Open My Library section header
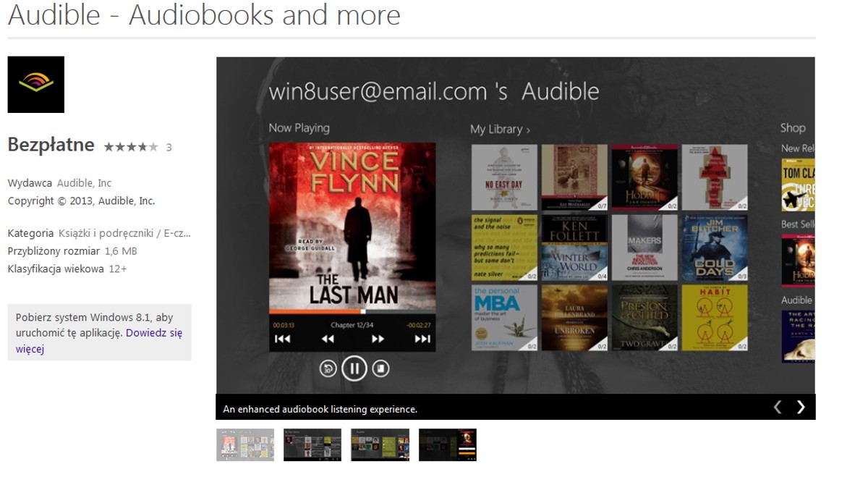 tap(500, 129)
